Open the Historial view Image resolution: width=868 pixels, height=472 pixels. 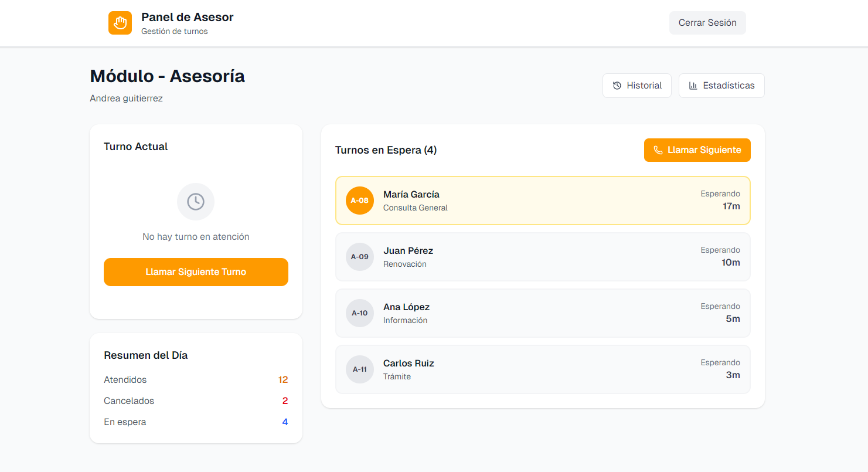(637, 86)
